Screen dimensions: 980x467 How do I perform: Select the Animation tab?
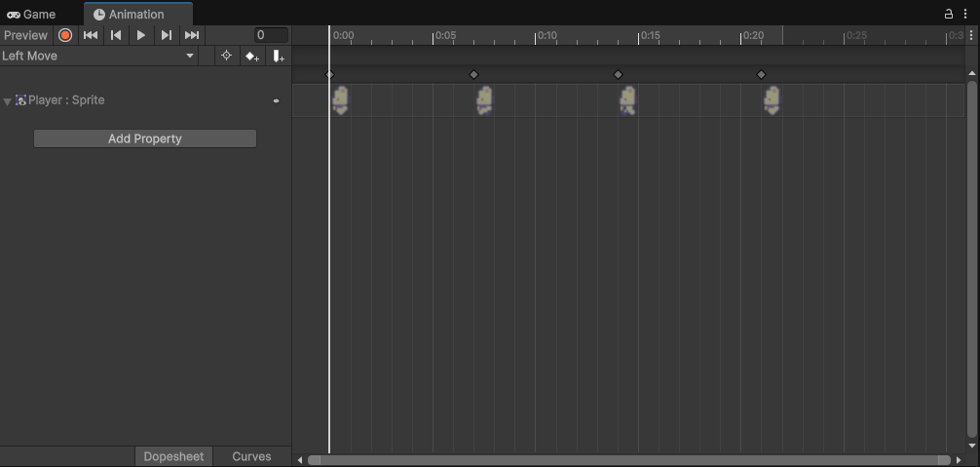click(x=137, y=14)
